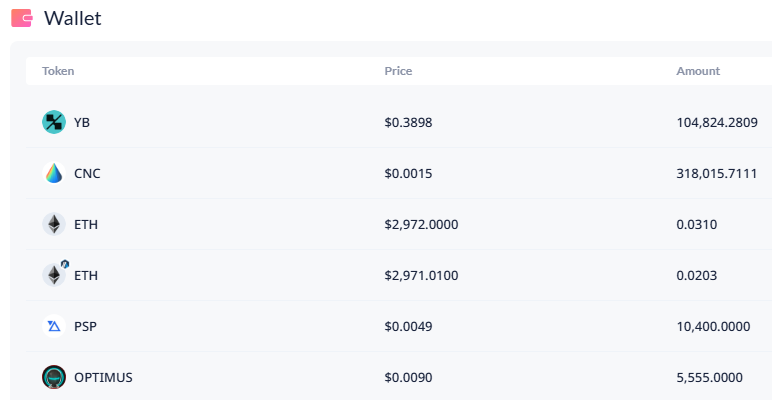Click the ETH amount 0.0310
The height and width of the screenshot is (400, 772).
(x=697, y=224)
